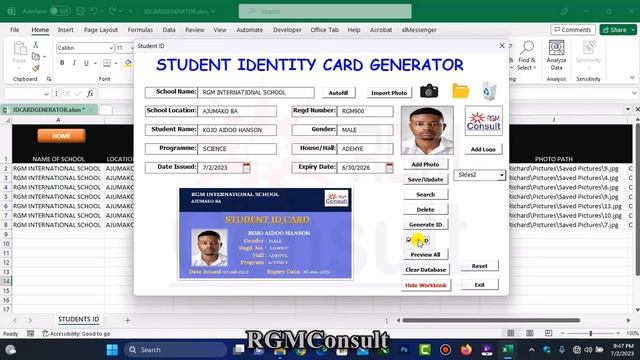Open Photoshop from the taskbar

404,350
